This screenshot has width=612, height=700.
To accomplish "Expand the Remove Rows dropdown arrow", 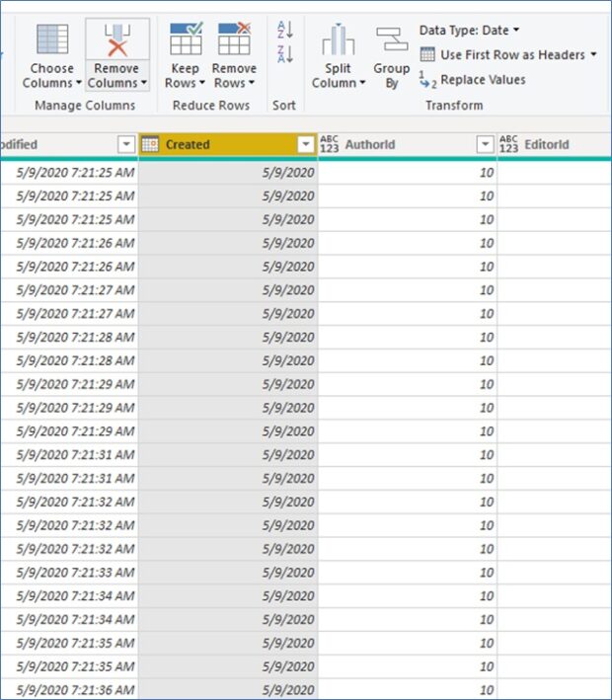I will (x=252, y=83).
